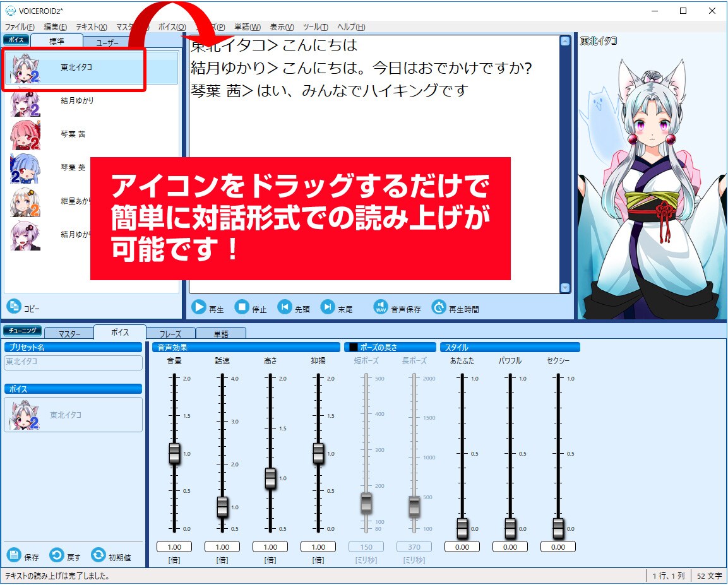Viewport: 728px width, 585px height.
Task: Open the 表示(V) menu
Action: coord(282,27)
